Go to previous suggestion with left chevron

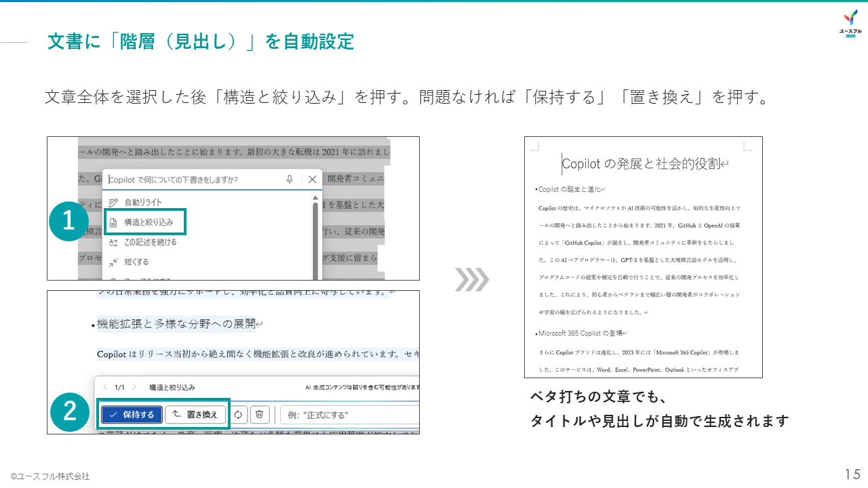104,387
